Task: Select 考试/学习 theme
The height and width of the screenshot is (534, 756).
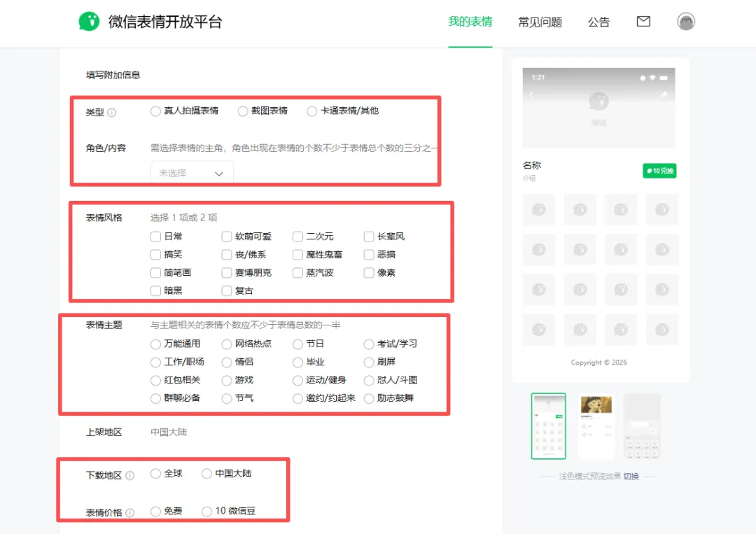Action: 369,344
